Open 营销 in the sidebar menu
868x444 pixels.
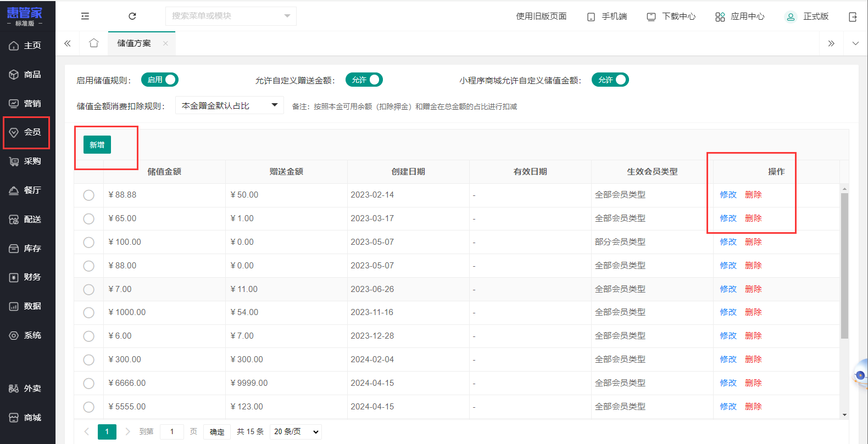click(x=27, y=104)
